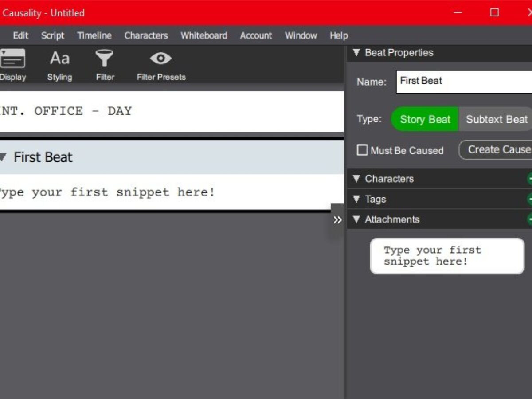Open the Characters menu
The width and height of the screenshot is (532, 399).
tap(146, 35)
